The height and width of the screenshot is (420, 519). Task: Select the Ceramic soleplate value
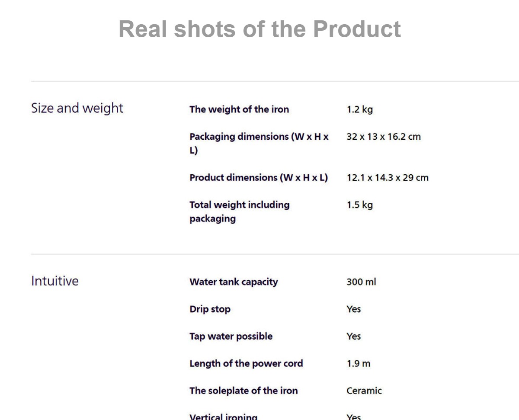pos(364,391)
